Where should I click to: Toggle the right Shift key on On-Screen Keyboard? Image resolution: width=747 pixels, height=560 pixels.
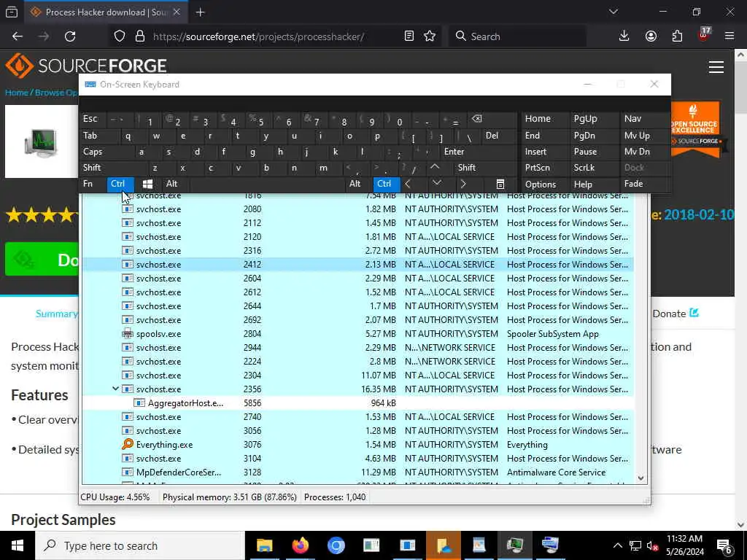[x=485, y=168]
